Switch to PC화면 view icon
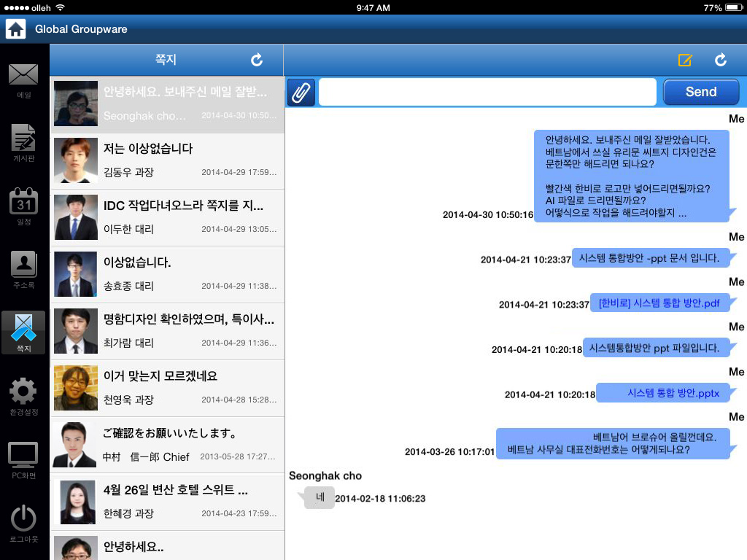This screenshot has height=560, width=747. tap(23, 460)
